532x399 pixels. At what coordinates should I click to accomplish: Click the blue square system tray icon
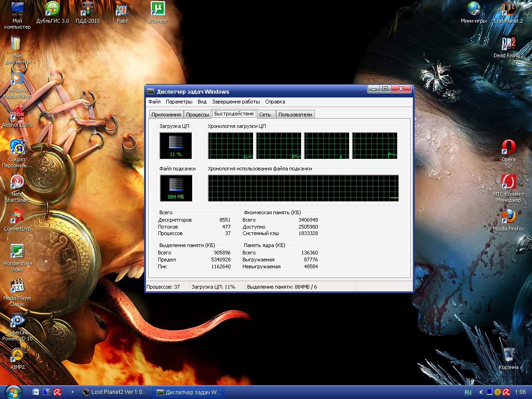pyautogui.click(x=489, y=392)
